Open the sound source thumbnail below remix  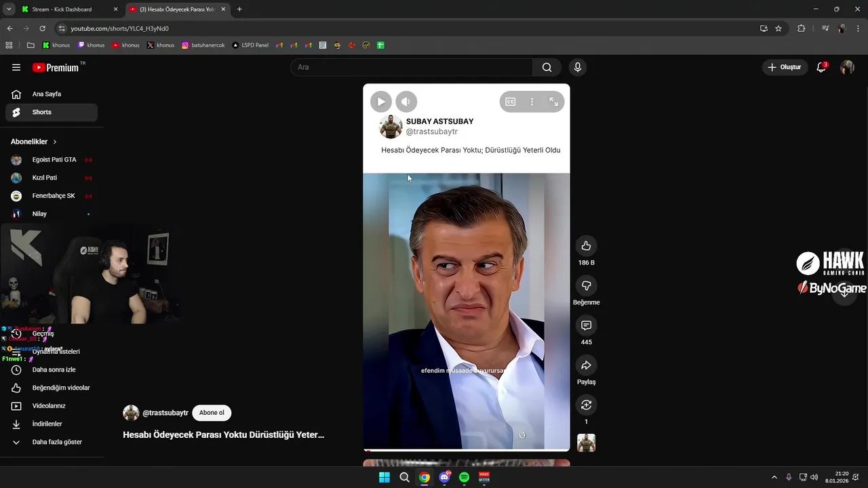pos(586,443)
